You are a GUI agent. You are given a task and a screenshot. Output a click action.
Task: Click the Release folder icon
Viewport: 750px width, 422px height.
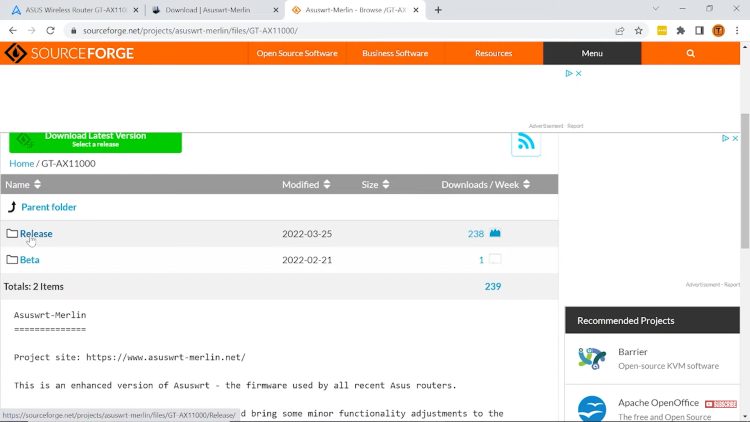click(12, 233)
